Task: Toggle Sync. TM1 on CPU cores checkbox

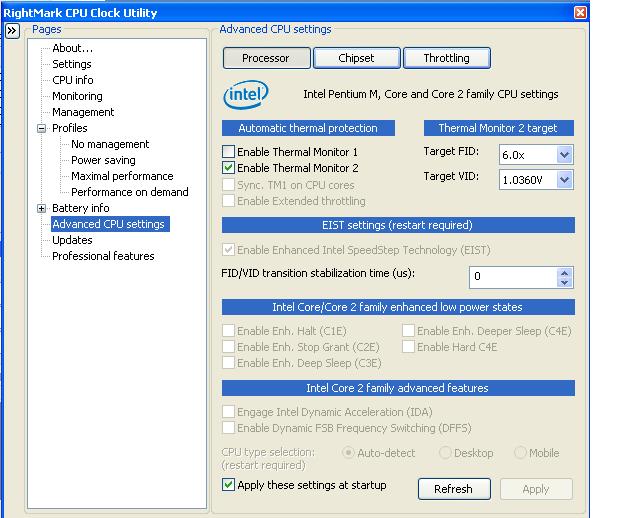Action: [x=228, y=185]
